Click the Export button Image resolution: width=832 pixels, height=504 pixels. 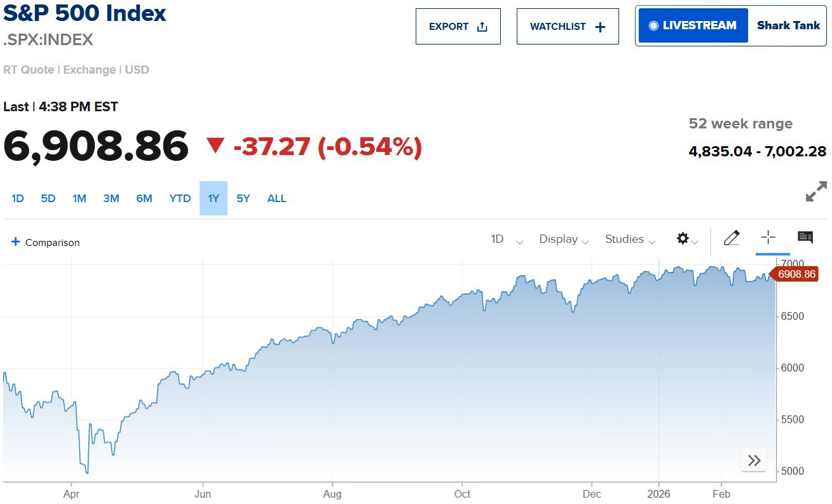point(458,27)
